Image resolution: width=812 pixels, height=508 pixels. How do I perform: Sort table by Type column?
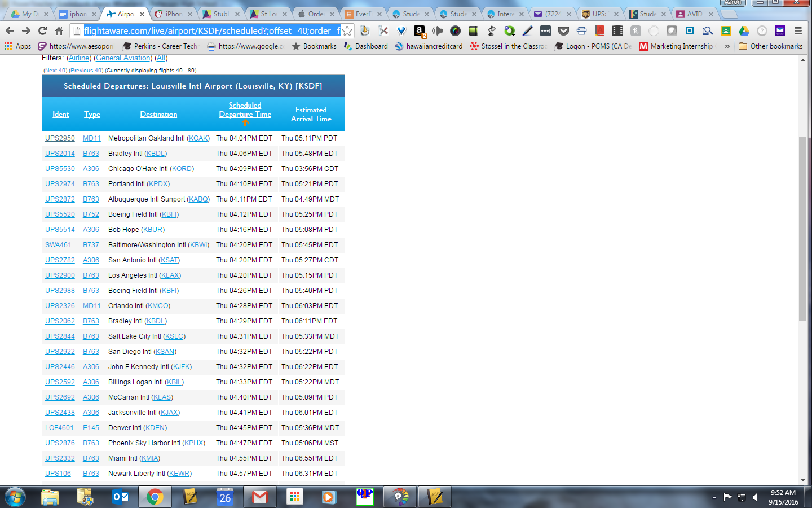[x=92, y=114]
